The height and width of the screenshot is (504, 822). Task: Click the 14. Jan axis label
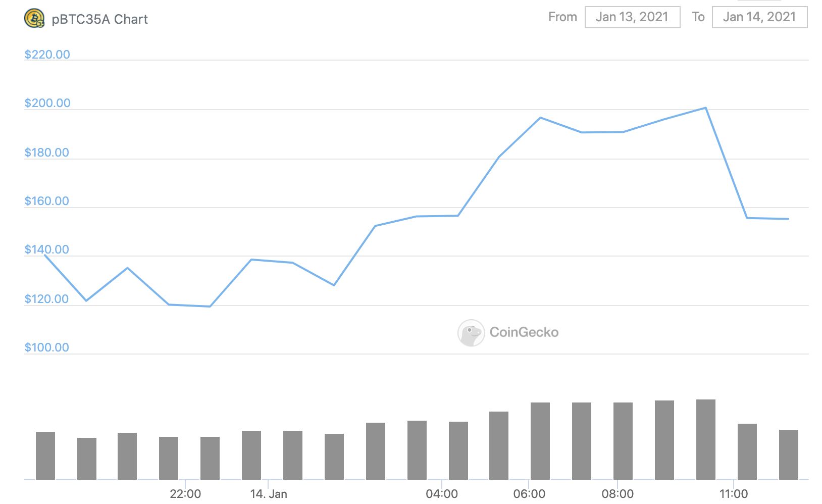click(x=269, y=494)
